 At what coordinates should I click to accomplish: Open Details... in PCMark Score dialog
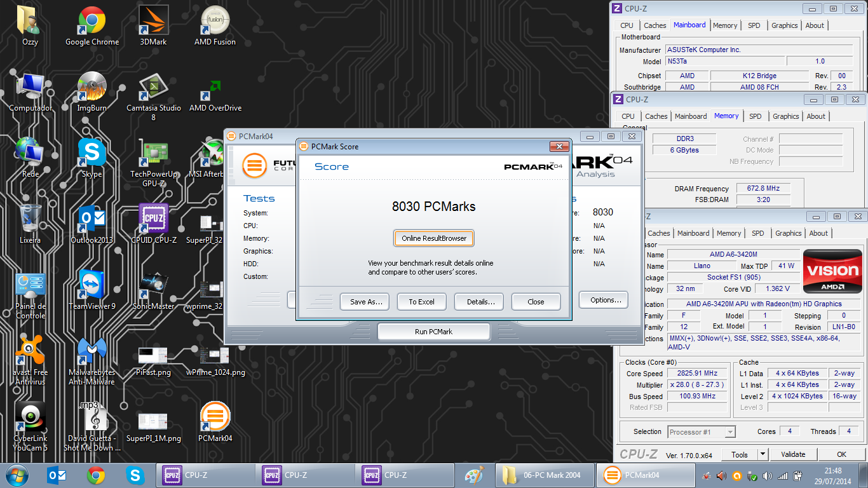pyautogui.click(x=479, y=302)
